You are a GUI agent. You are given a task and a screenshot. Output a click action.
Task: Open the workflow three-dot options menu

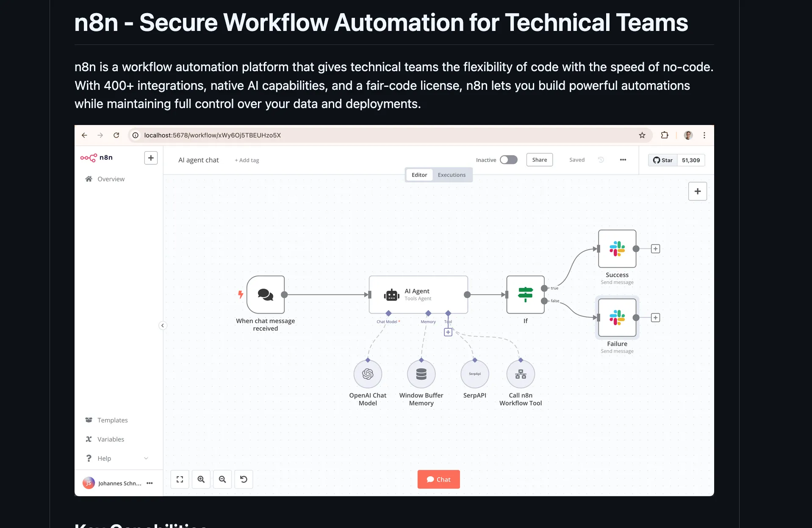tap(623, 160)
